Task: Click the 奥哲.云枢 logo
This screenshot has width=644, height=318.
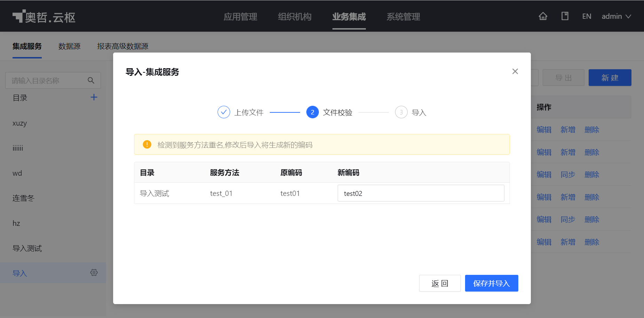Action: (44, 17)
